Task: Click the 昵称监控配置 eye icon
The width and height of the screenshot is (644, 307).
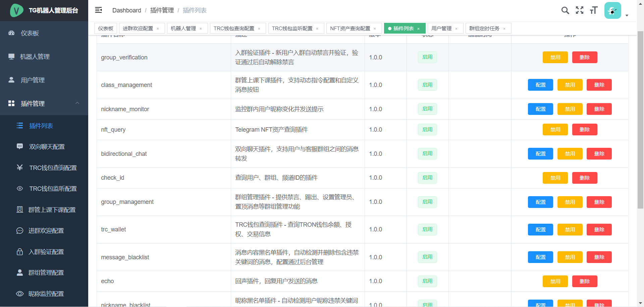Action: (x=20, y=294)
